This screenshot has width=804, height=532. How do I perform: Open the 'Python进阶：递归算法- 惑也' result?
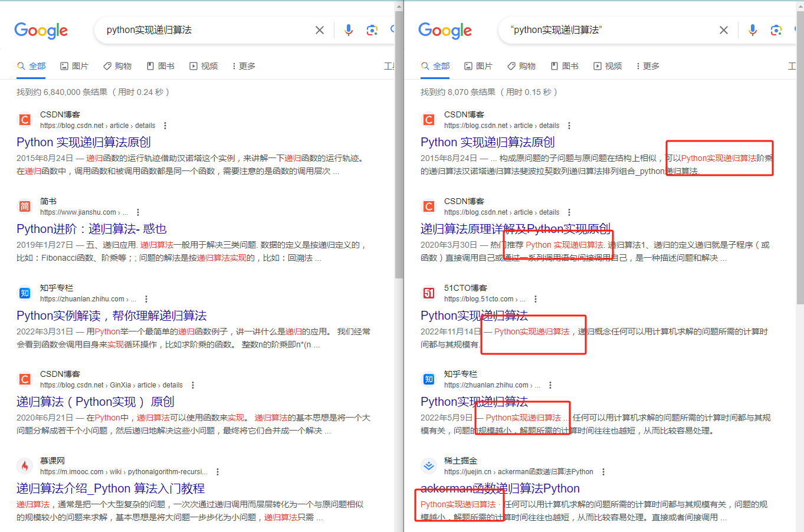click(91, 229)
